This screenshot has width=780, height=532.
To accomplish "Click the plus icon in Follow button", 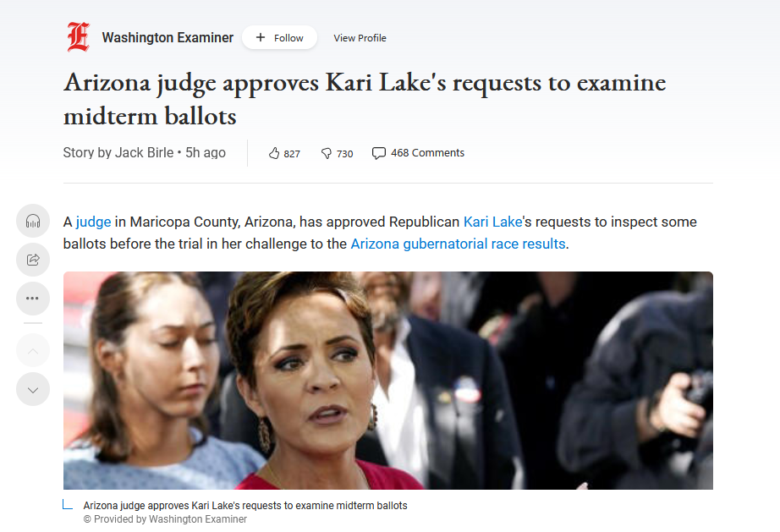I will click(261, 37).
